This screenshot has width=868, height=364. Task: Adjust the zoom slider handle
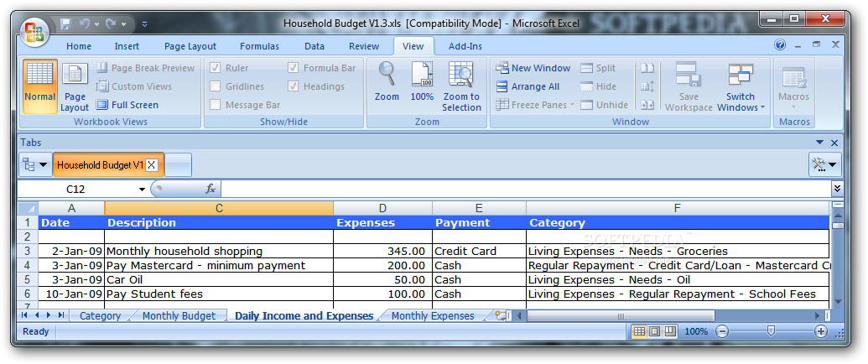(x=771, y=331)
